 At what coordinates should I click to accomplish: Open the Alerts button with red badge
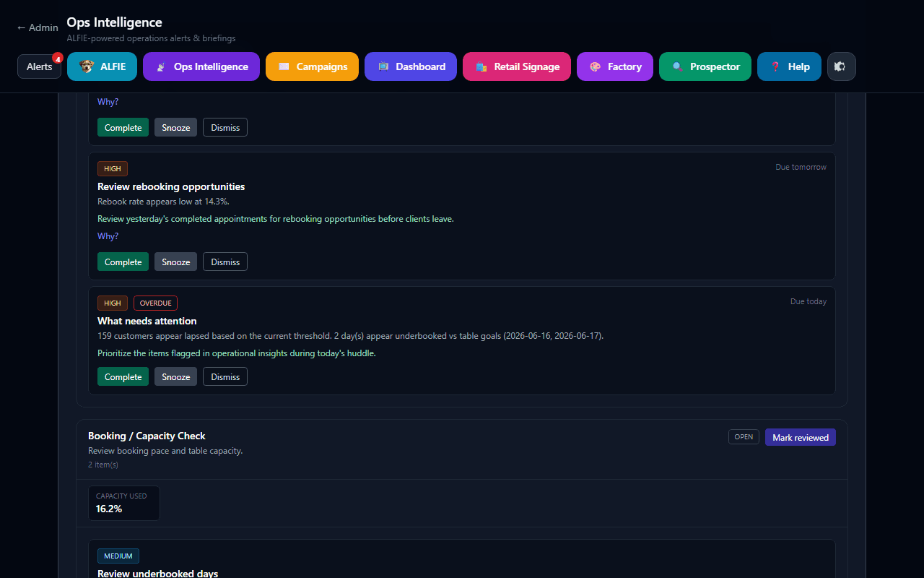pos(40,66)
